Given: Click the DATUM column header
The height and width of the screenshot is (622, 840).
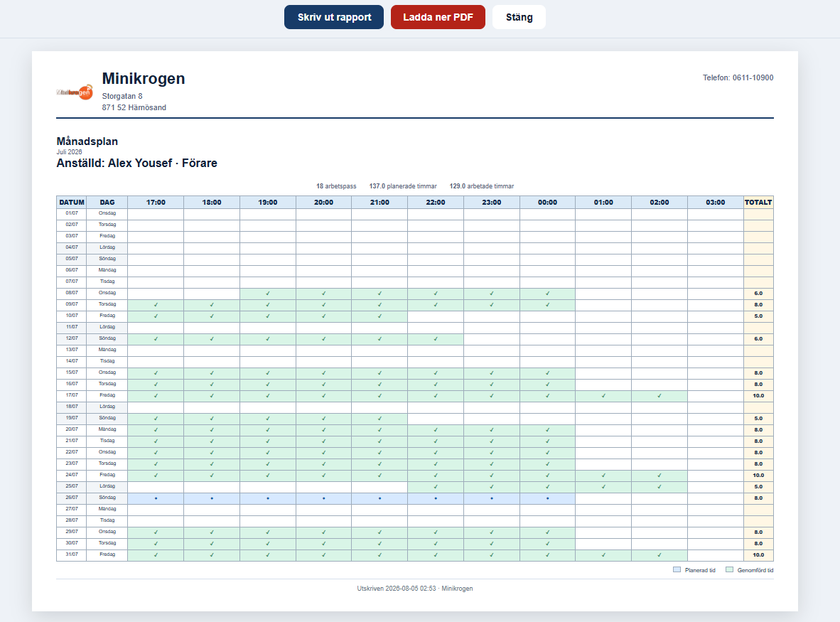Looking at the screenshot, I should (x=71, y=202).
